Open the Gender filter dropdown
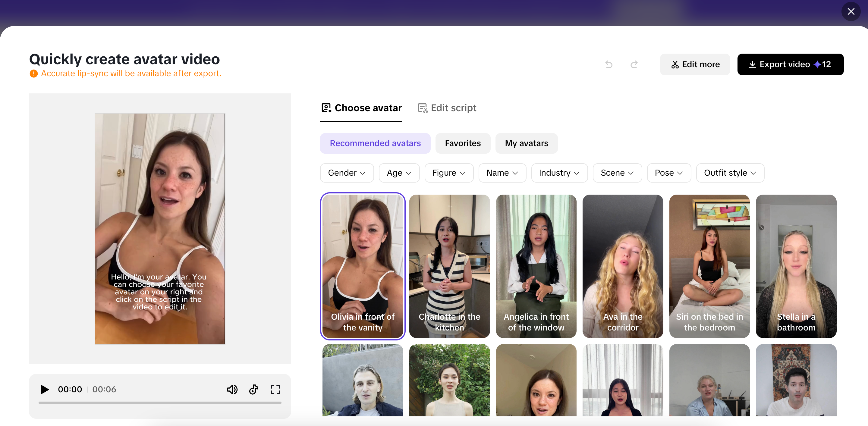 [x=346, y=173]
